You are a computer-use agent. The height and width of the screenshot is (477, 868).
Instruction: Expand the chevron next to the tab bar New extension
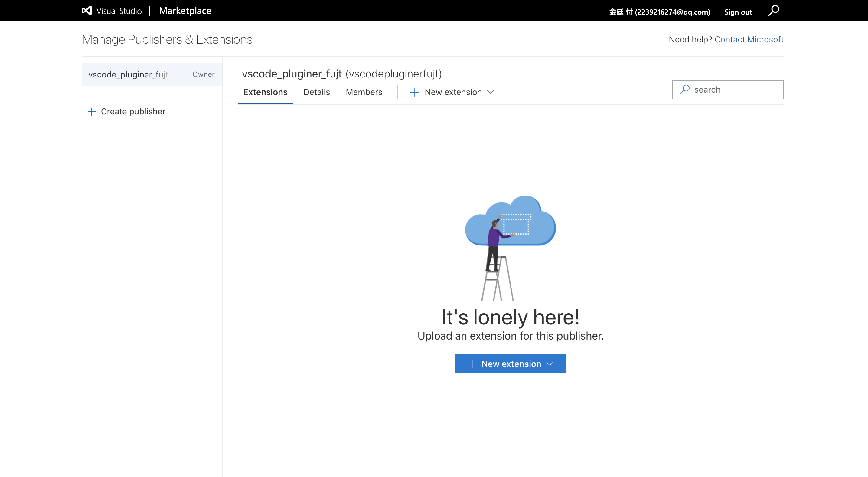point(490,92)
